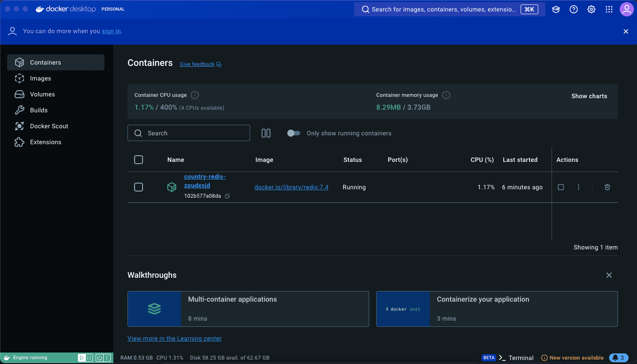Open Docker Scout in the sidebar
Screen dimensions: 637x364
click(56, 126)
